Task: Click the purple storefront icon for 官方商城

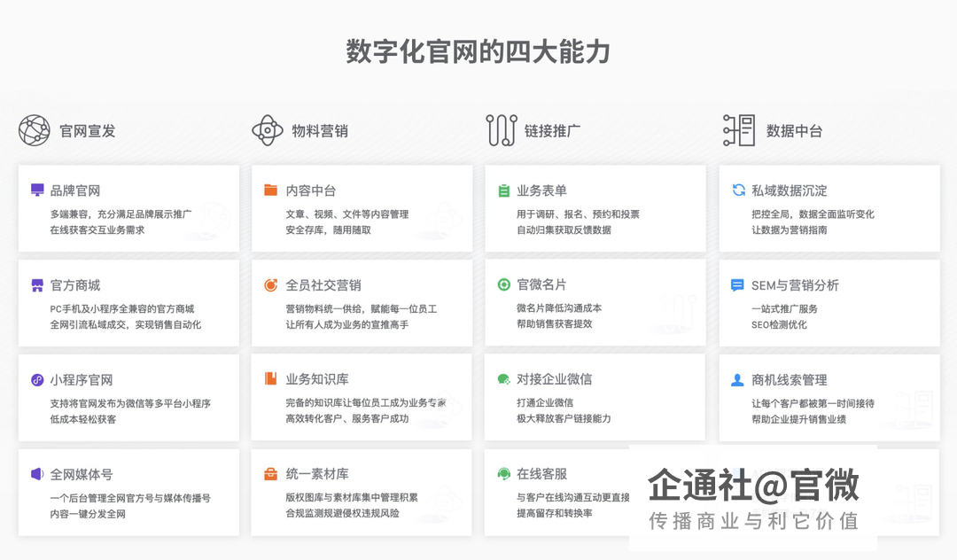Action: pos(37,285)
